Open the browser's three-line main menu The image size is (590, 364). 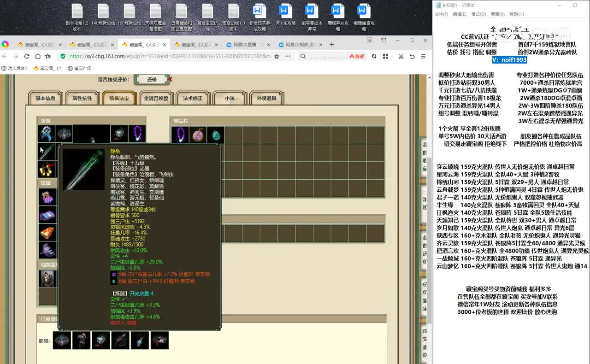point(423,56)
